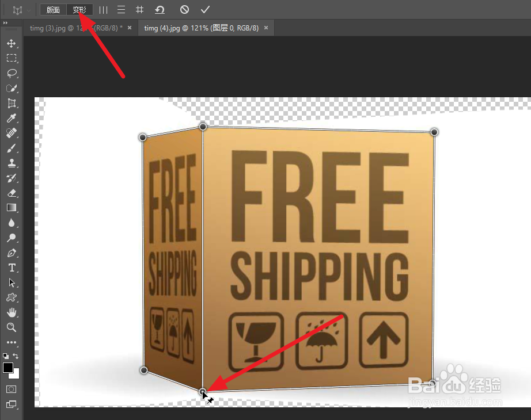Reset default foreground and background colors
The image size is (531, 420).
6,356
